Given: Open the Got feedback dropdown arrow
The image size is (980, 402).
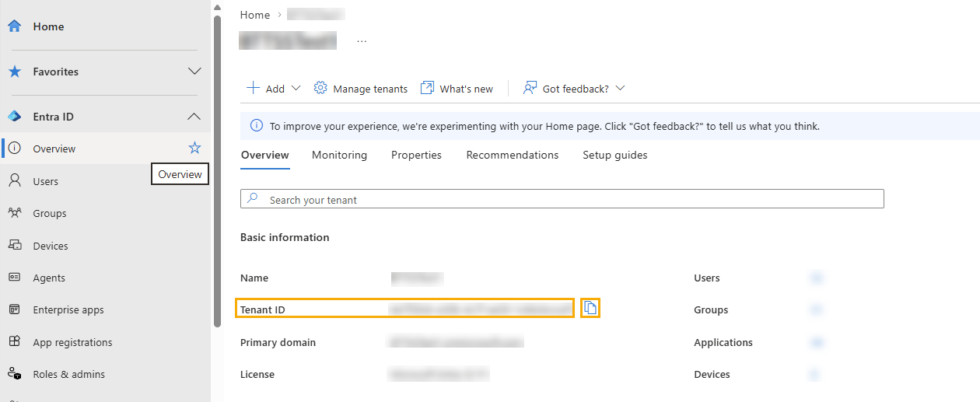Looking at the screenshot, I should click(620, 89).
